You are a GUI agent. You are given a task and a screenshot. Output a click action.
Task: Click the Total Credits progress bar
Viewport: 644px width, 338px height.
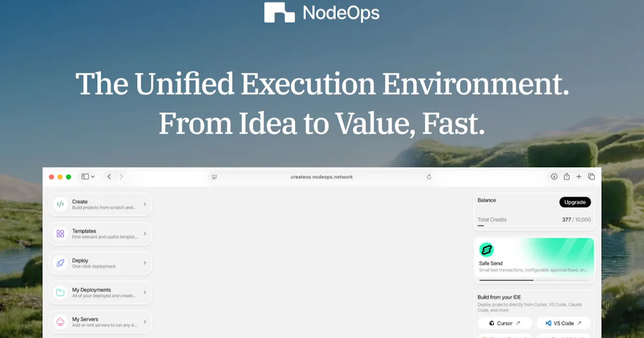534,226
